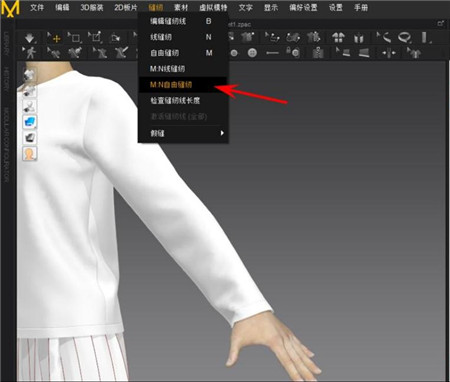The height and width of the screenshot is (382, 450).
Task: Open the 文件 menu
Action: click(x=37, y=7)
